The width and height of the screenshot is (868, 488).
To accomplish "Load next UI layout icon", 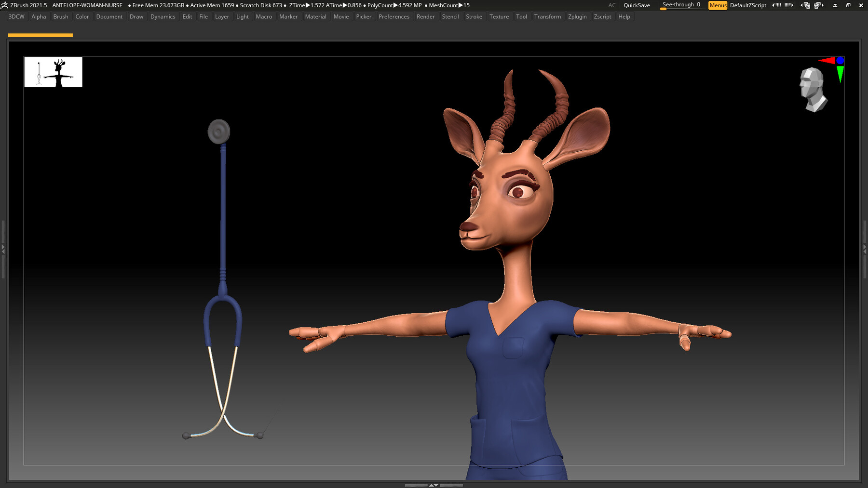I will 819,5.
